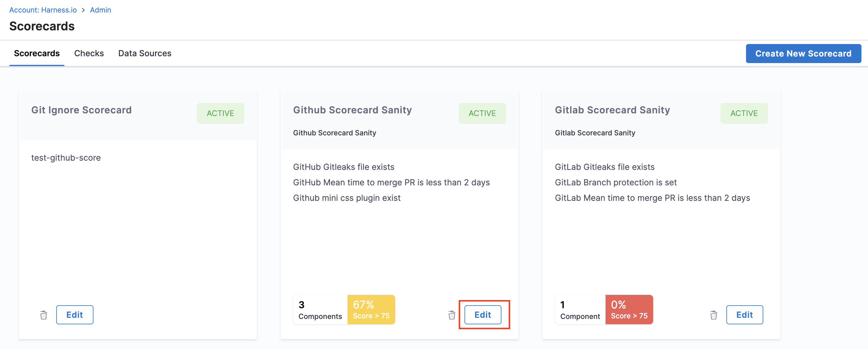868x349 pixels.
Task: Go to Admin breadcrumb link
Action: click(x=100, y=10)
